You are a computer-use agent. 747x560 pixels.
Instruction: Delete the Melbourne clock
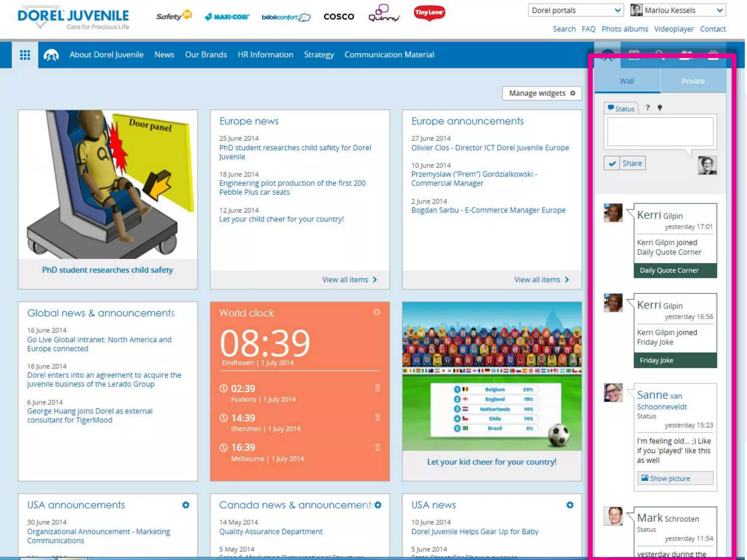click(378, 447)
